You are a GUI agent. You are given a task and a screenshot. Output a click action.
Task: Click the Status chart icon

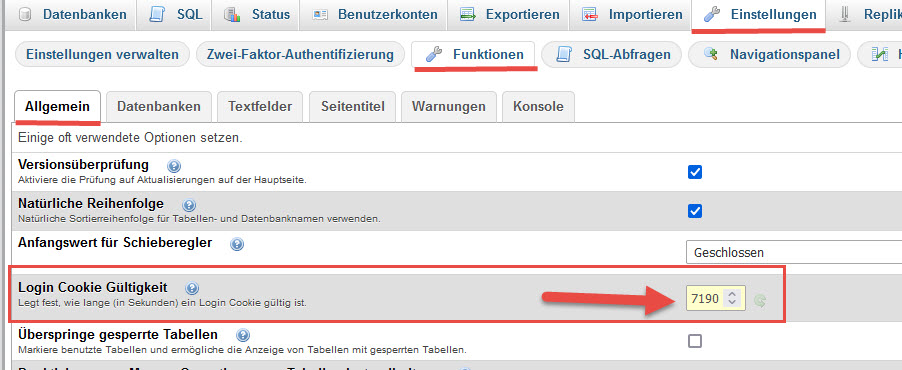click(232, 14)
